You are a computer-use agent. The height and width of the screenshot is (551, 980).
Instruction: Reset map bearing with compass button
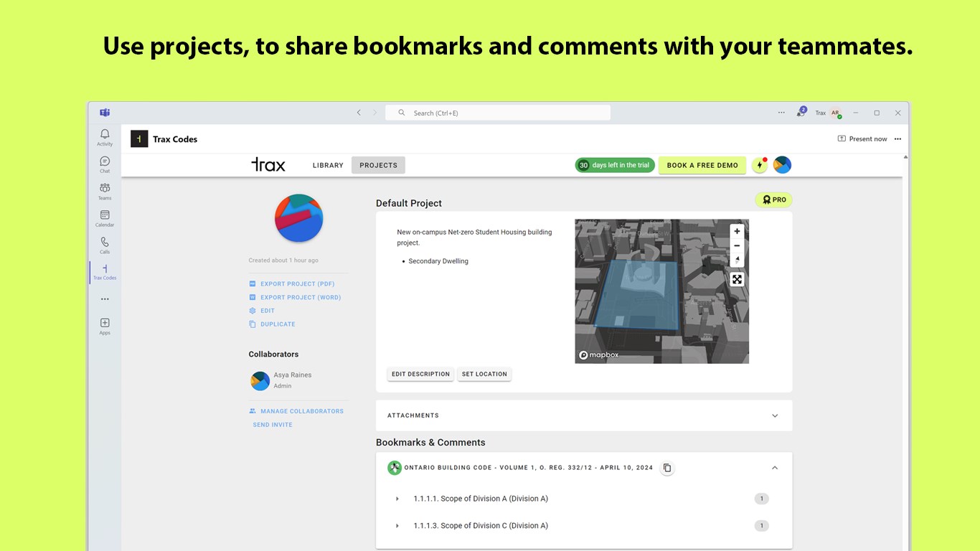[737, 260]
